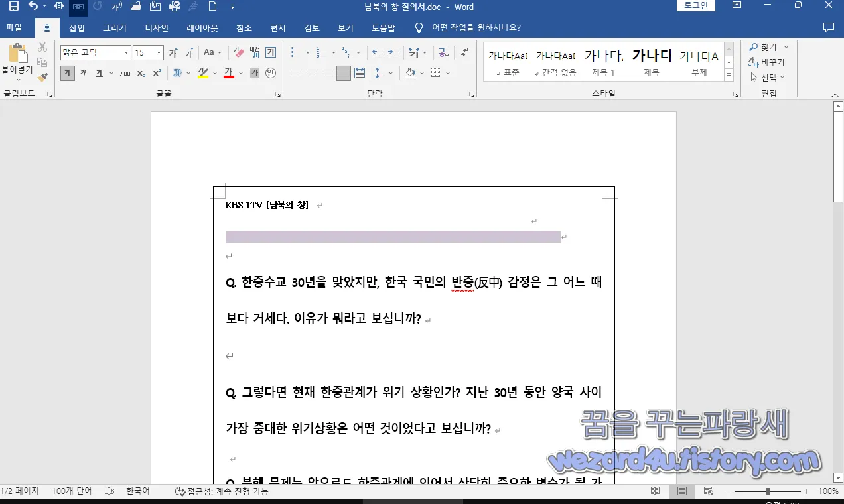
Task: Click the enclosed character icon
Action: (x=271, y=73)
